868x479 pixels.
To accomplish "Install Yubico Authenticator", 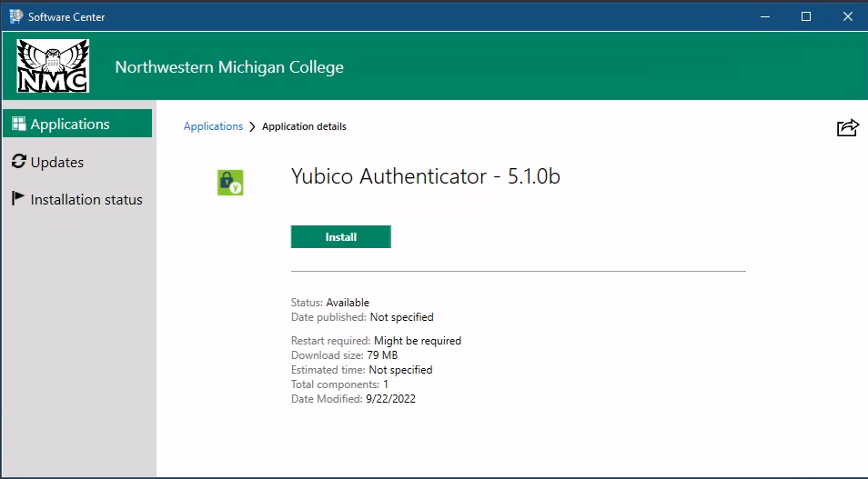I will click(x=341, y=236).
